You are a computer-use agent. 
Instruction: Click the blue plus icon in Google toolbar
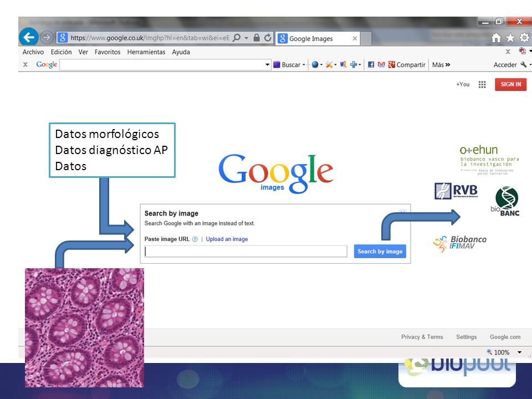(x=354, y=64)
